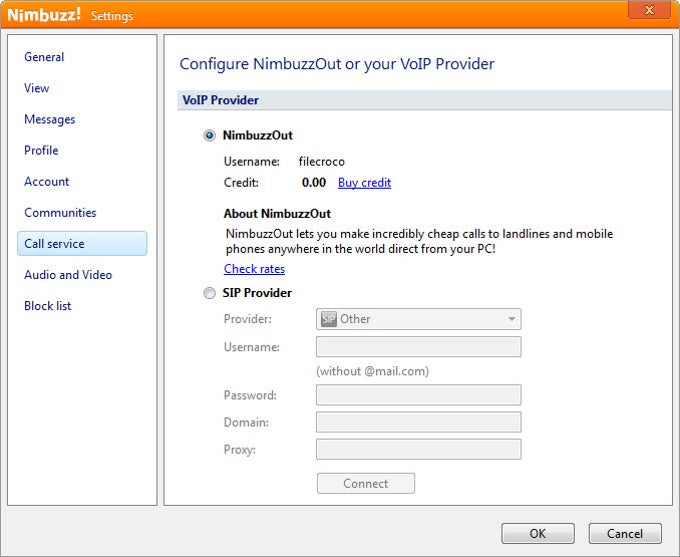Click the Buy credit link
Viewport: 680px width, 557px height.
coord(364,183)
